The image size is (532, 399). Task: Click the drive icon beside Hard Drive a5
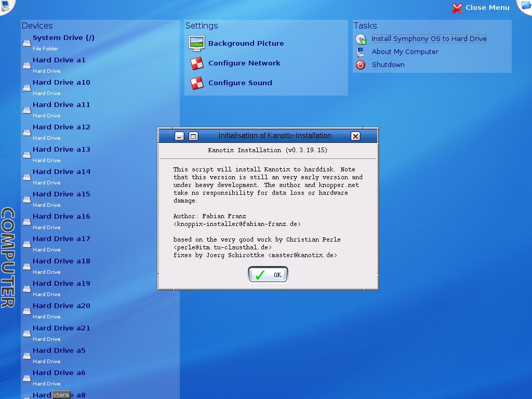[x=27, y=356]
